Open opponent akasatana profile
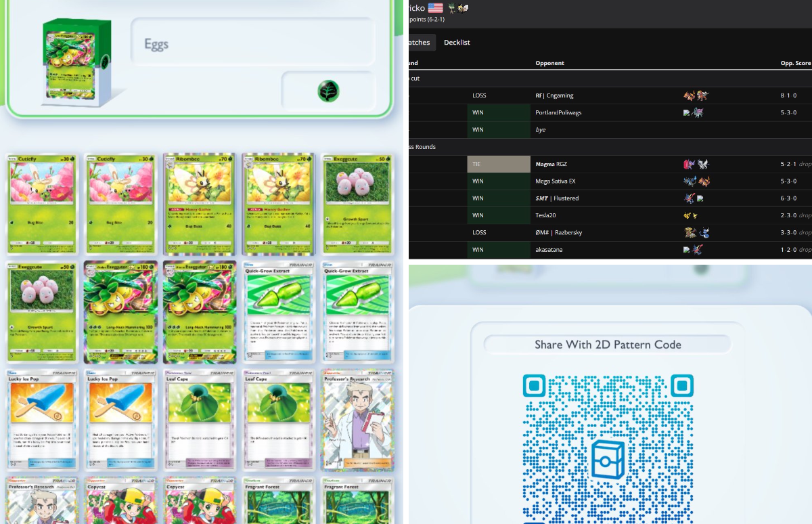The image size is (812, 524). coord(549,250)
